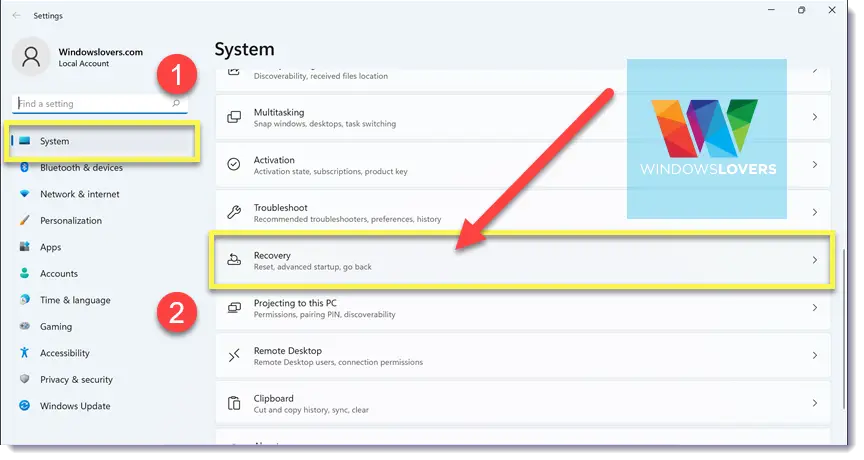
Task: Expand the Recovery row chevron
Action: (x=814, y=259)
